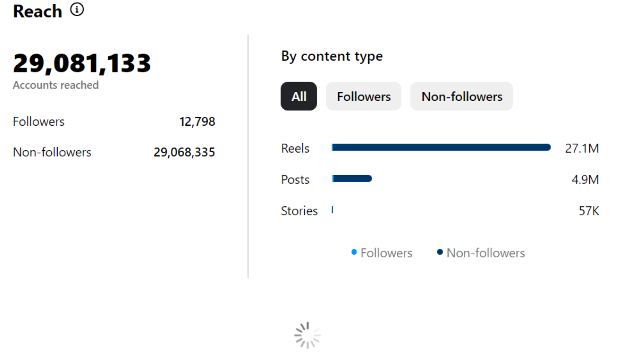Image resolution: width=635 pixels, height=364 pixels.
Task: Select the All content filter
Action: pos(299,96)
